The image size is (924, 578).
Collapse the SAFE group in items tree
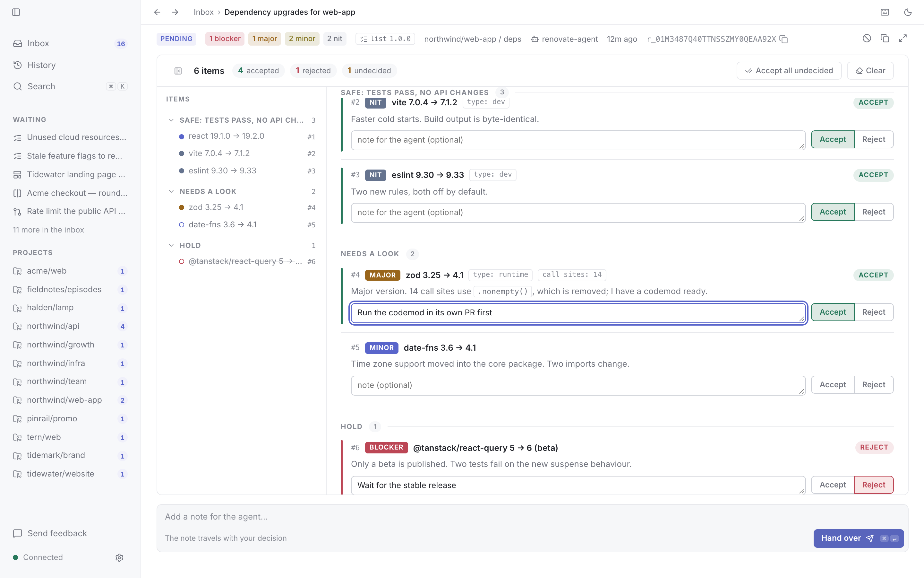coord(171,120)
